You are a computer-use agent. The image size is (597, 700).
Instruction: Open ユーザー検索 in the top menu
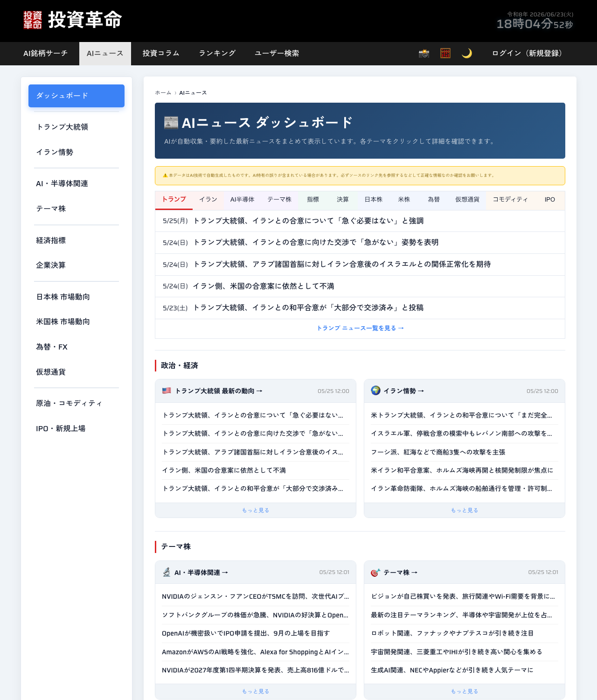(x=277, y=53)
